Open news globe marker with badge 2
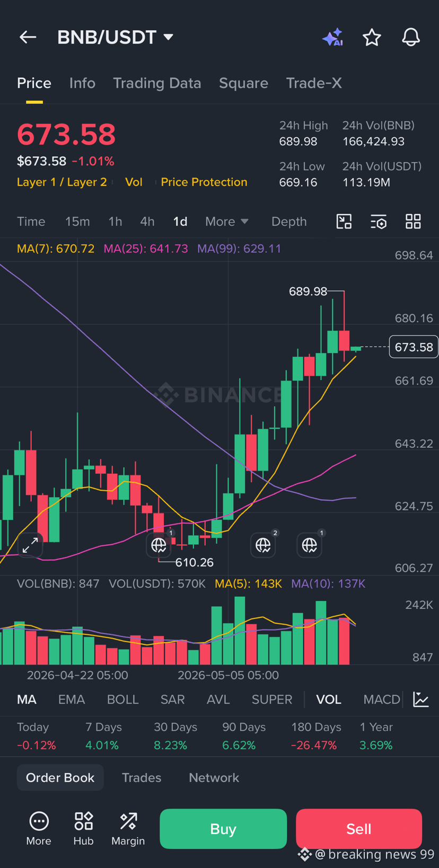439x868 pixels. click(263, 545)
